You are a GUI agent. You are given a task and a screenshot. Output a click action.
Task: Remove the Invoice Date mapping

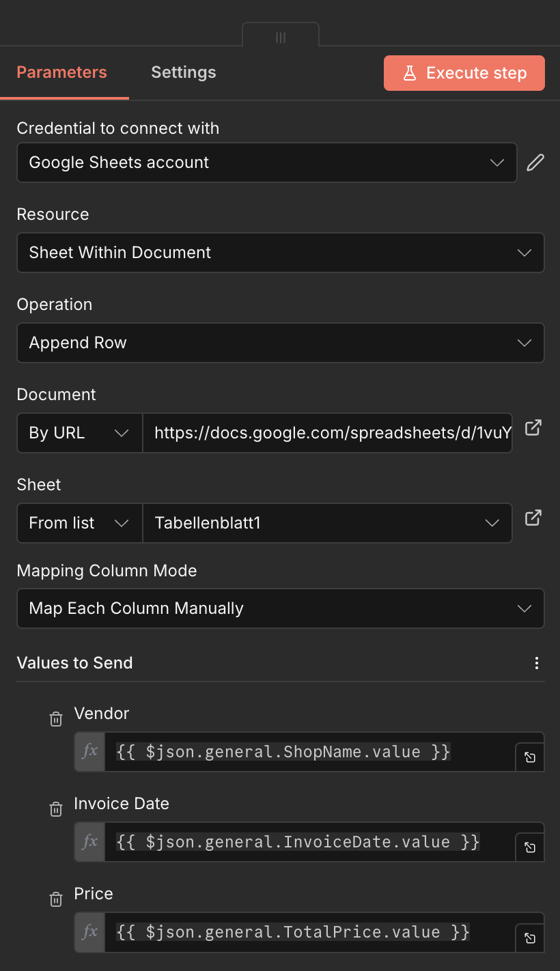pos(55,808)
